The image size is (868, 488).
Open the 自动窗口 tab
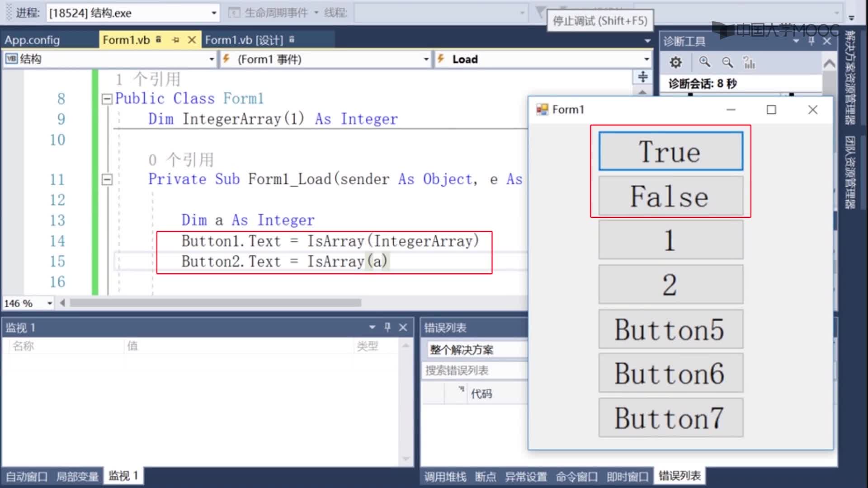click(27, 476)
